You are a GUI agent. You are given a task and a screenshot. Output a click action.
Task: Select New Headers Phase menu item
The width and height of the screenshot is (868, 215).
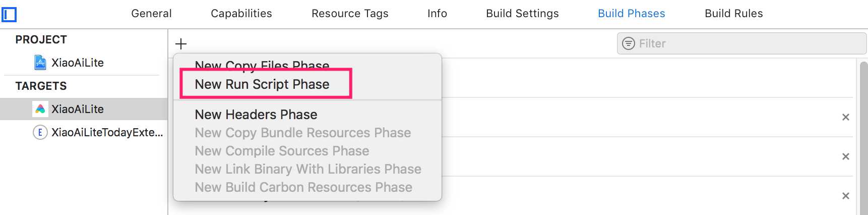coord(256,115)
